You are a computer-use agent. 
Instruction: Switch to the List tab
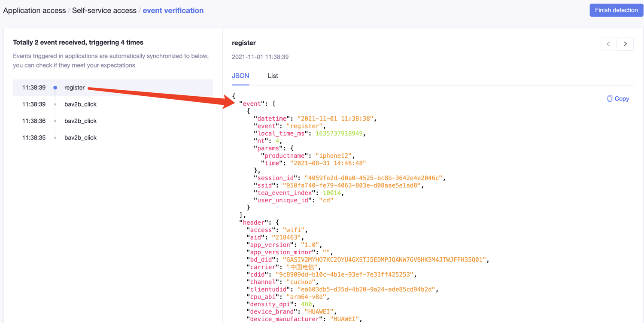(273, 76)
